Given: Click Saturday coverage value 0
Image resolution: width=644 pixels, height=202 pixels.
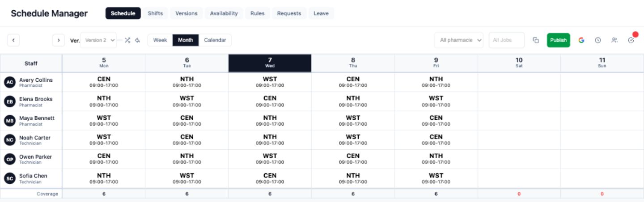Looking at the screenshot, I should (519, 194).
